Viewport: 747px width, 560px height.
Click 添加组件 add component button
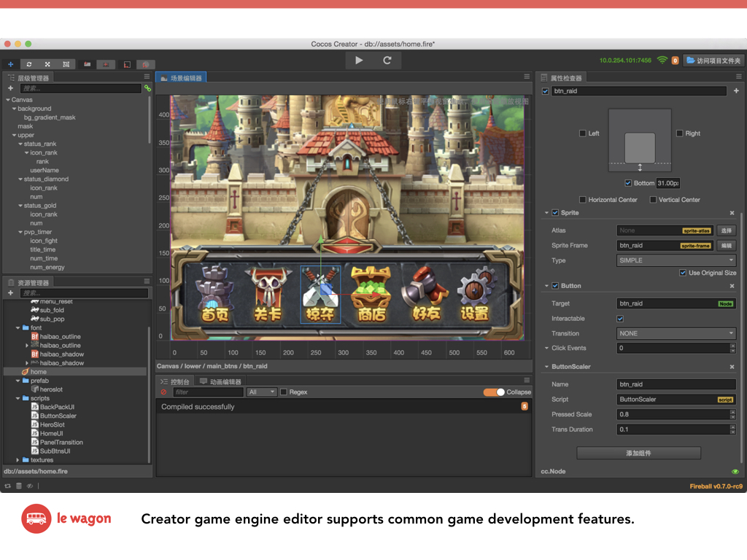pos(638,453)
